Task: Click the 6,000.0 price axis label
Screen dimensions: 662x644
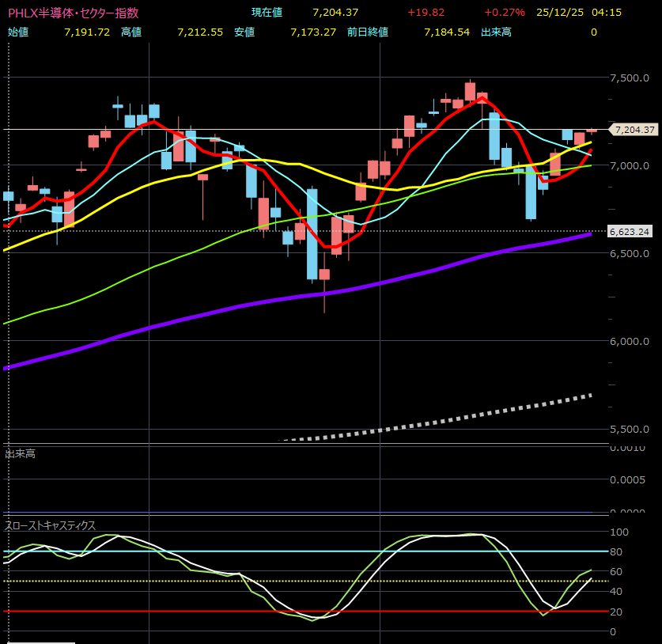Action: click(630, 342)
